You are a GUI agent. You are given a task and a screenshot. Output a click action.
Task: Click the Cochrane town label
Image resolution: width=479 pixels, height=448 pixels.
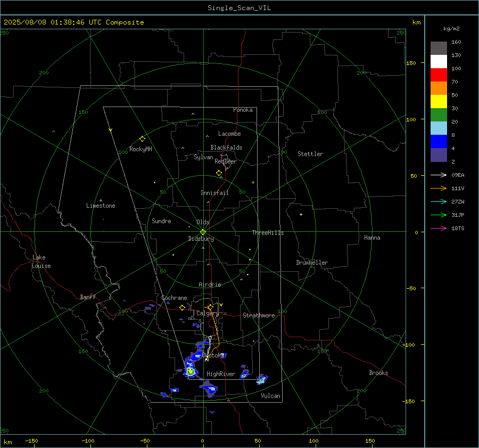(174, 298)
